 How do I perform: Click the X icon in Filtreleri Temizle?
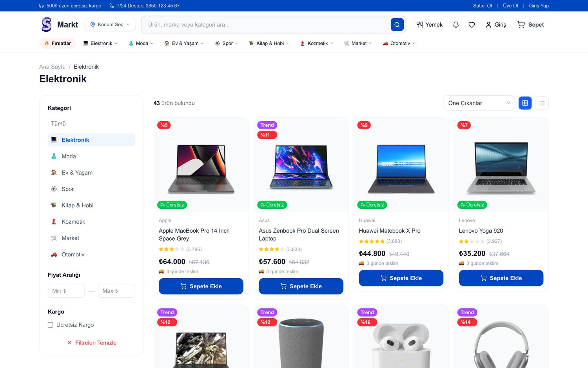point(69,342)
